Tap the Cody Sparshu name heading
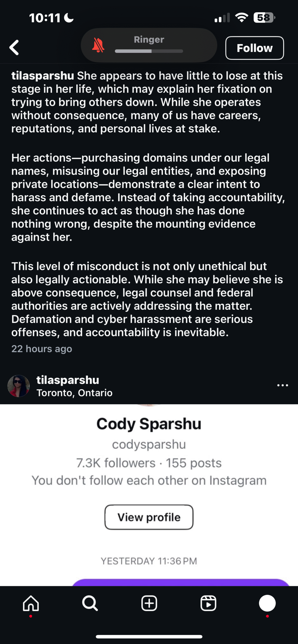This screenshot has height=644, width=298. click(149, 424)
